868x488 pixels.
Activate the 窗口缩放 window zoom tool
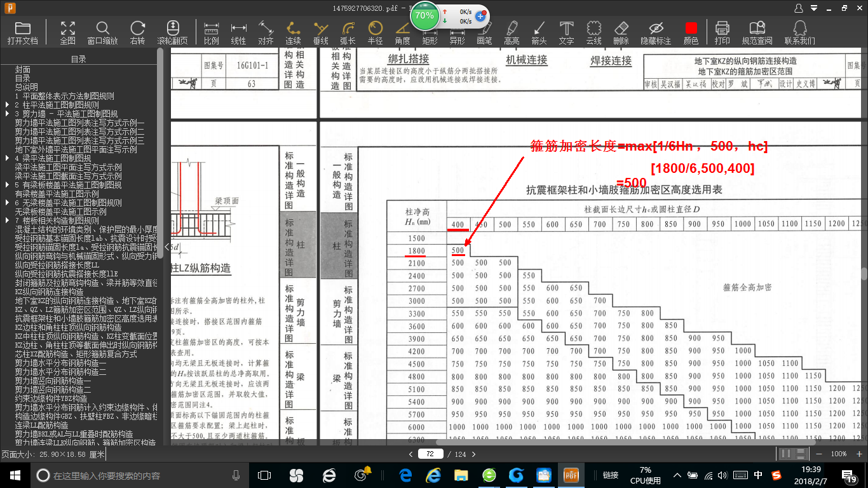click(102, 33)
